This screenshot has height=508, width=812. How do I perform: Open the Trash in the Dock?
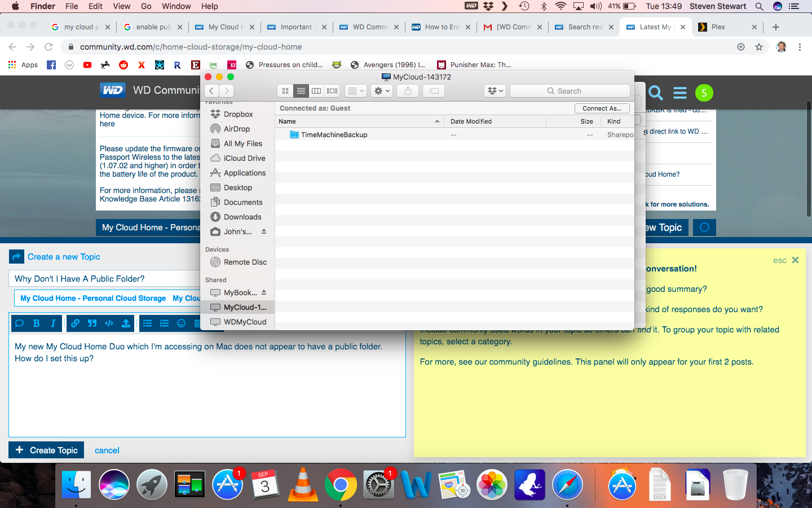pos(735,484)
